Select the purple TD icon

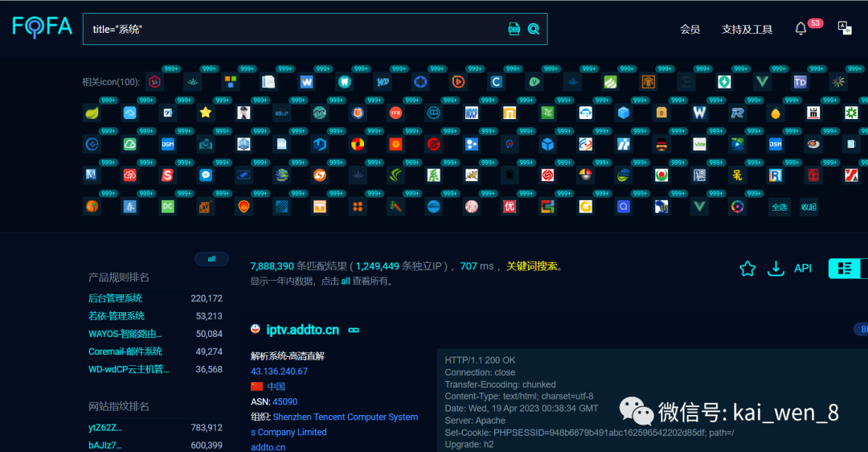pos(800,82)
